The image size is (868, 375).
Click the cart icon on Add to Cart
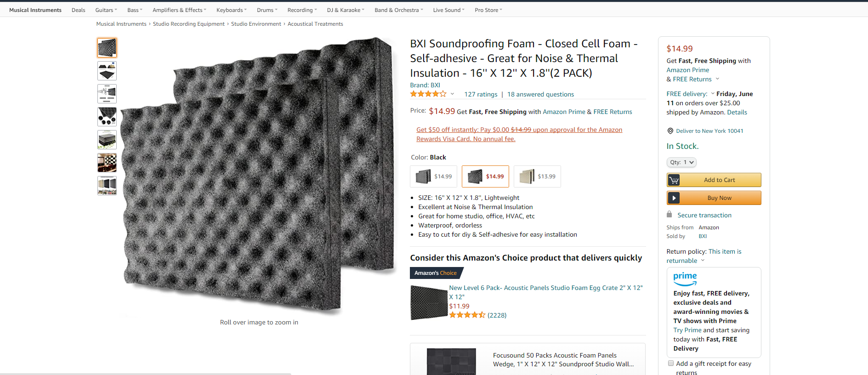(x=674, y=180)
